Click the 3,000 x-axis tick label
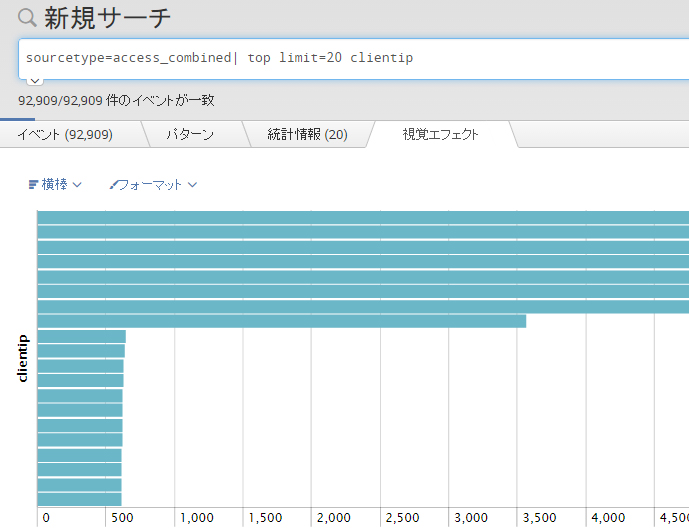The width and height of the screenshot is (689, 528). (x=471, y=518)
